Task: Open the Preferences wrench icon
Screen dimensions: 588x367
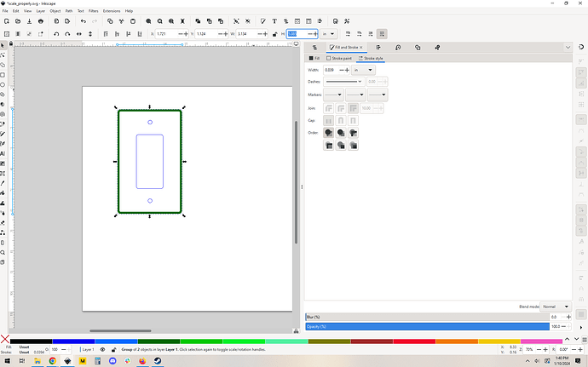Action: (x=347, y=21)
